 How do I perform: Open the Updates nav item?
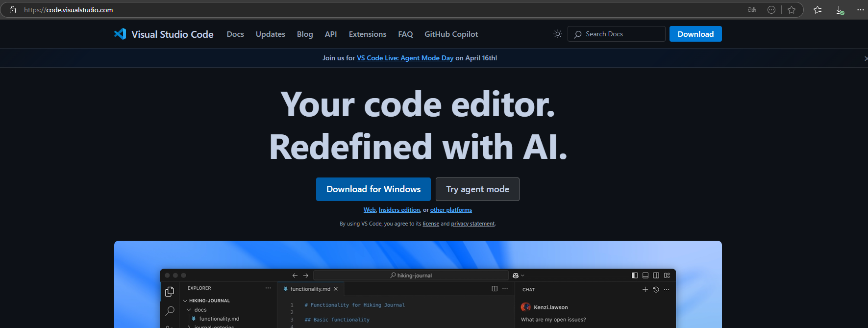pos(271,34)
